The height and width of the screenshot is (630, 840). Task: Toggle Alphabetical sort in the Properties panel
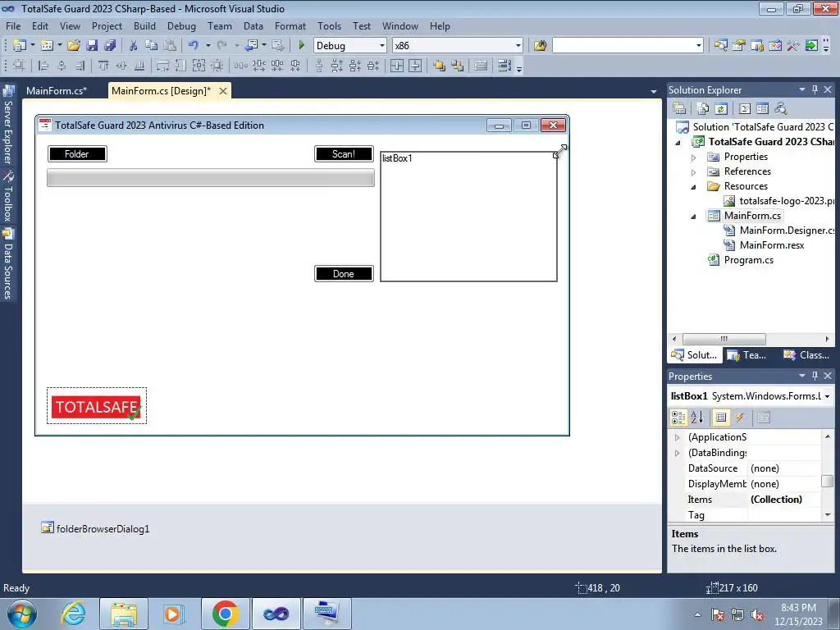pos(696,418)
